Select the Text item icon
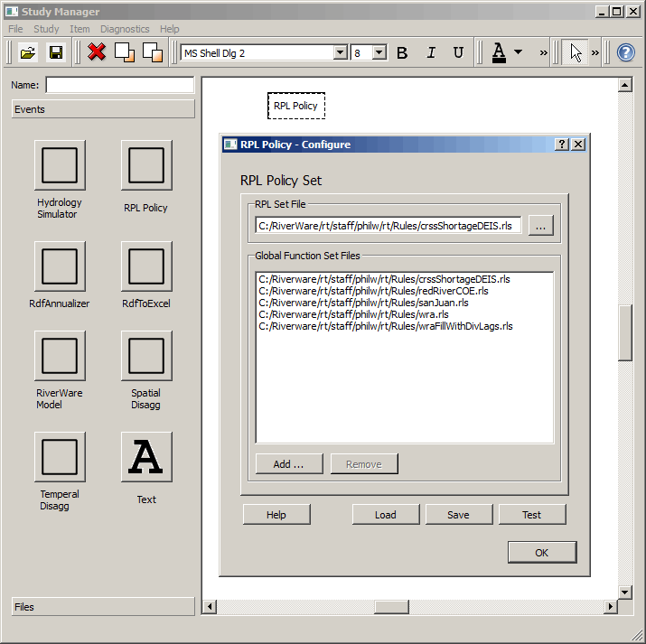 [146, 457]
